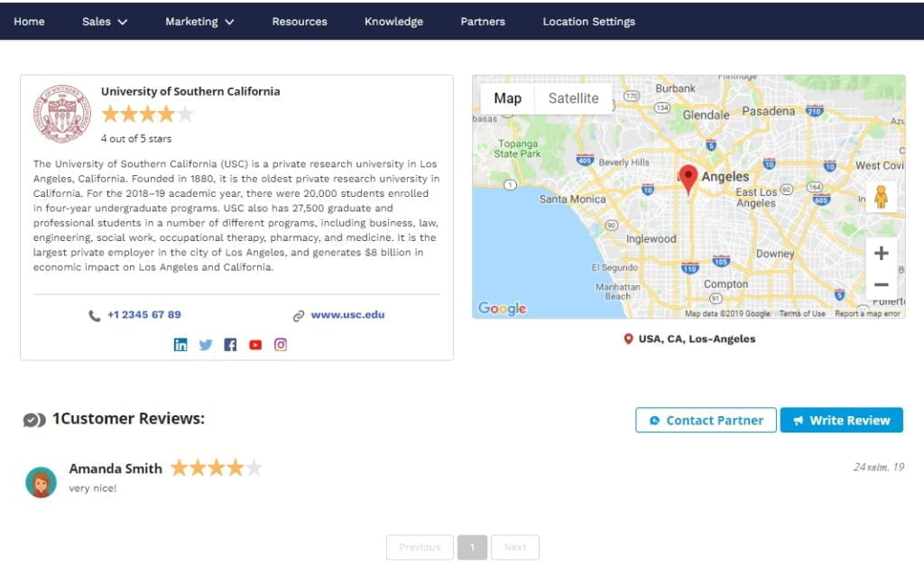This screenshot has width=924, height=567.
Task: Click the Inglewood label on the map
Action: [x=651, y=238]
